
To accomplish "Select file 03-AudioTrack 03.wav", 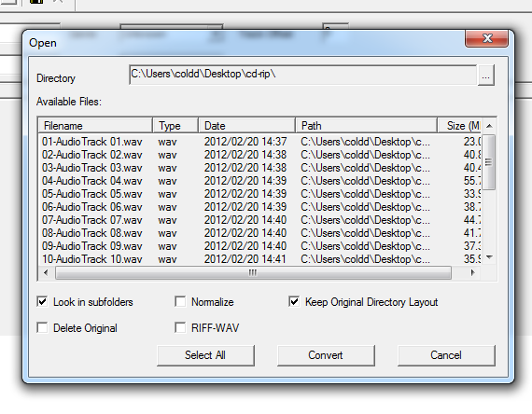I will (92, 168).
